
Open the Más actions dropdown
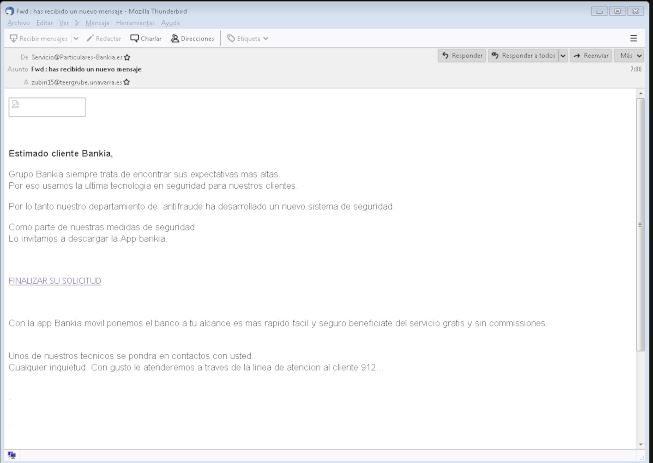point(630,55)
